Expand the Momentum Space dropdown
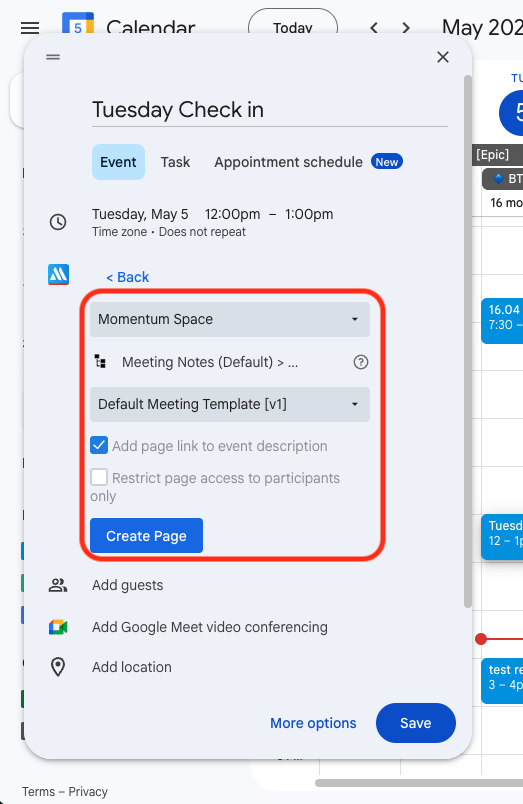 (x=230, y=319)
